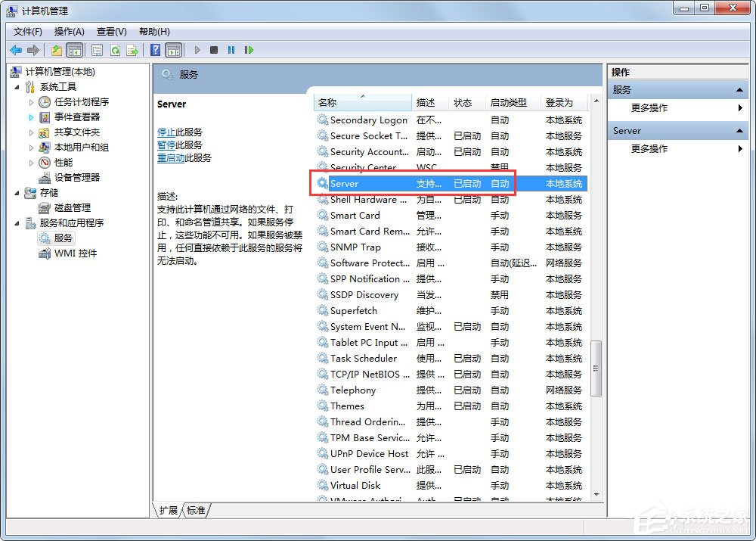Refresh the services list with the refresh icon
This screenshot has height=541, width=756.
[115, 50]
